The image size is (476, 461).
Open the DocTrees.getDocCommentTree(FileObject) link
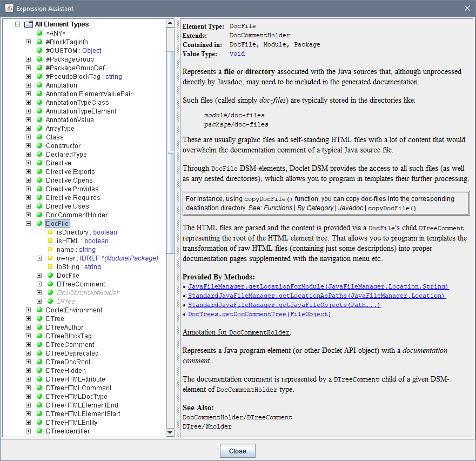tap(260, 314)
